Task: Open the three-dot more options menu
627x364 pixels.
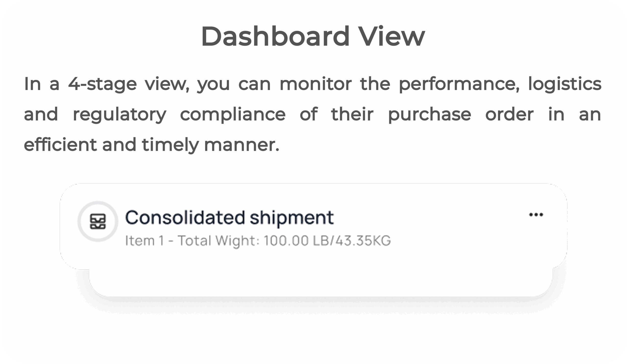Action: coord(536,215)
